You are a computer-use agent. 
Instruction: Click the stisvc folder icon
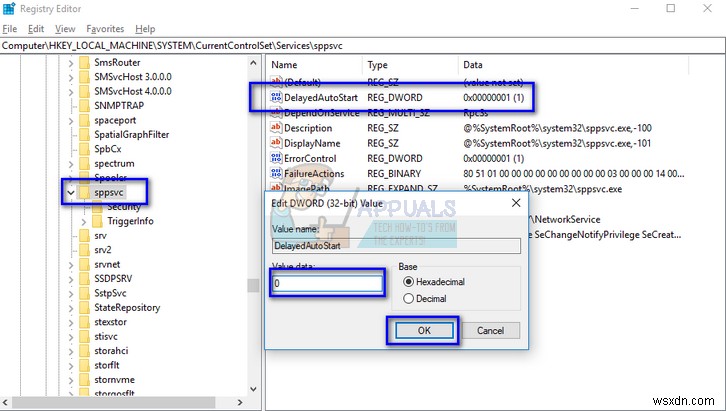pyautogui.click(x=85, y=336)
